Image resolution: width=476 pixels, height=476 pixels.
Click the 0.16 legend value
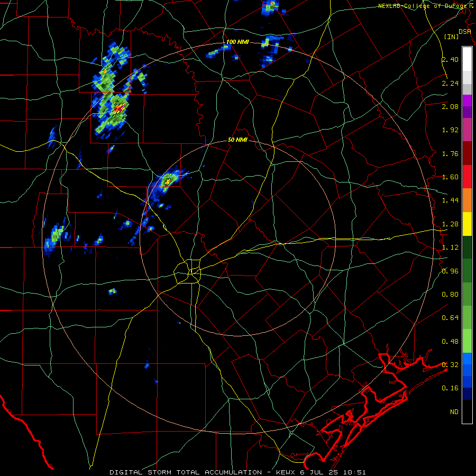point(450,388)
